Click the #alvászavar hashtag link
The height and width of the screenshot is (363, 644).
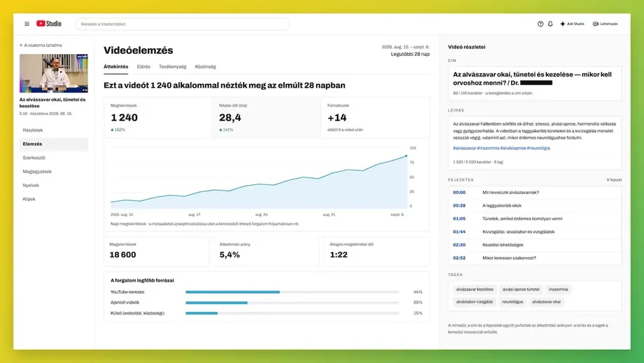[465, 148]
